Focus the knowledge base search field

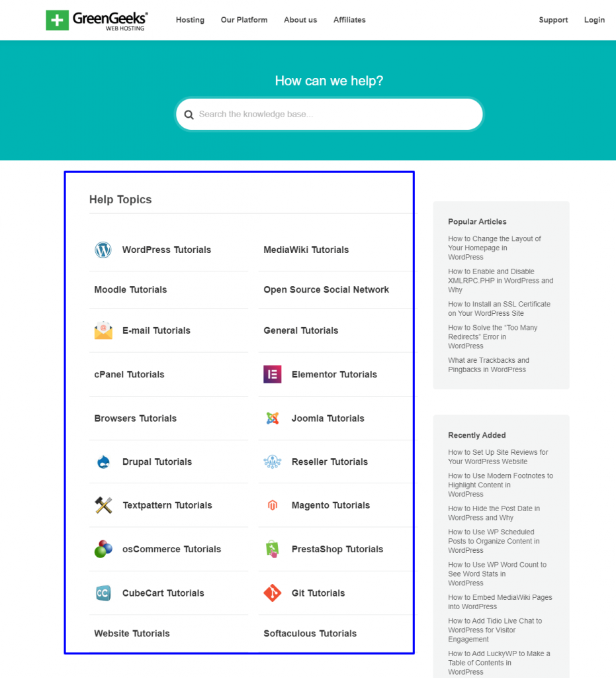(329, 114)
